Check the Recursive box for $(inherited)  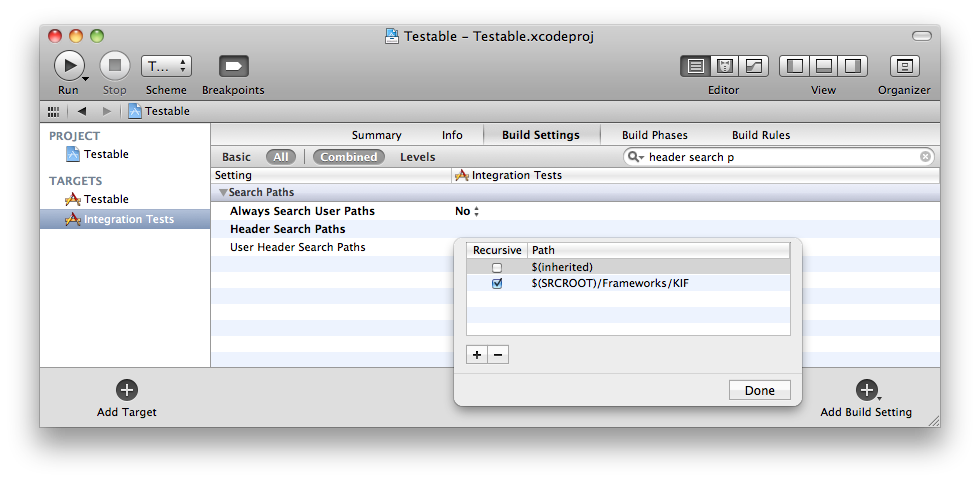point(497,267)
